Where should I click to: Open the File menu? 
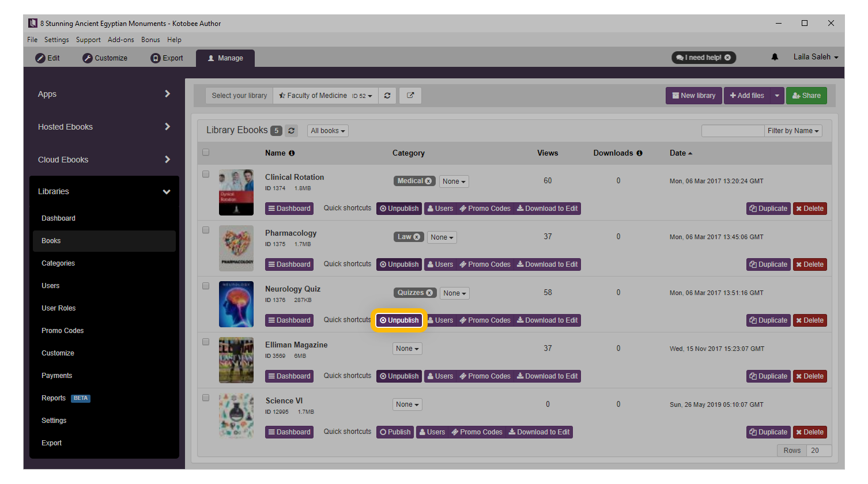[x=32, y=40]
